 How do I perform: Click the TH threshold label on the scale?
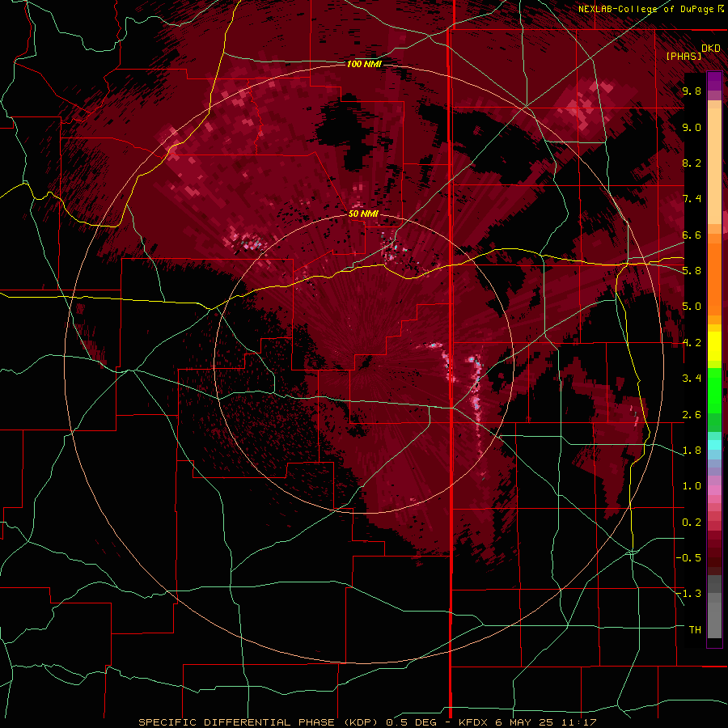click(x=695, y=630)
